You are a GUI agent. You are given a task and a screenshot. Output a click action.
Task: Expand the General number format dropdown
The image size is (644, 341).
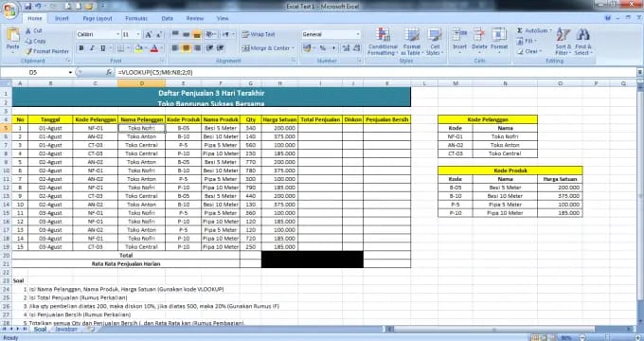[x=358, y=34]
